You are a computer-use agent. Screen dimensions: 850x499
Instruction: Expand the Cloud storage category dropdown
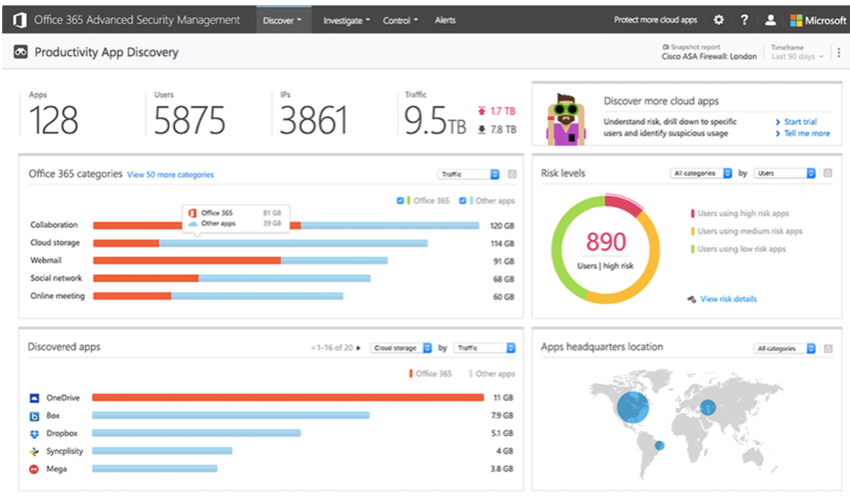click(400, 348)
